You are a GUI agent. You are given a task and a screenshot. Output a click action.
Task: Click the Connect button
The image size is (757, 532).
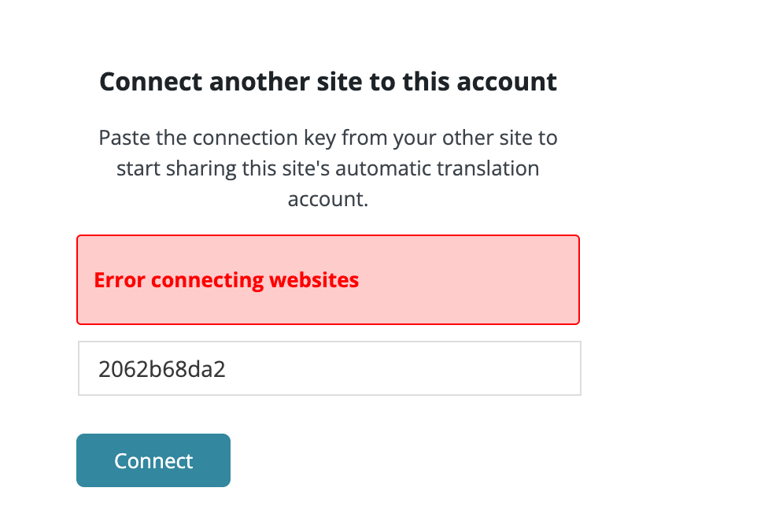point(153,460)
